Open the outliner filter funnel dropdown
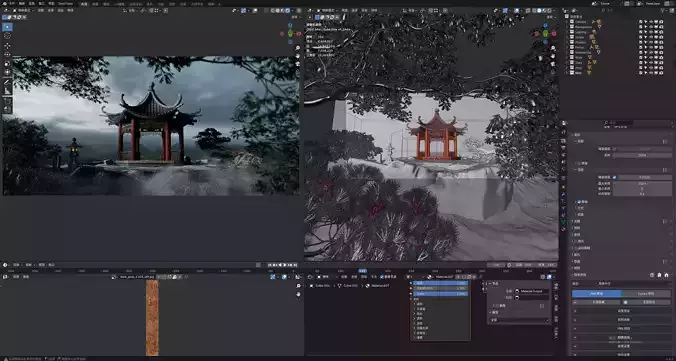Viewport: 676px width, 361px height. click(x=663, y=10)
